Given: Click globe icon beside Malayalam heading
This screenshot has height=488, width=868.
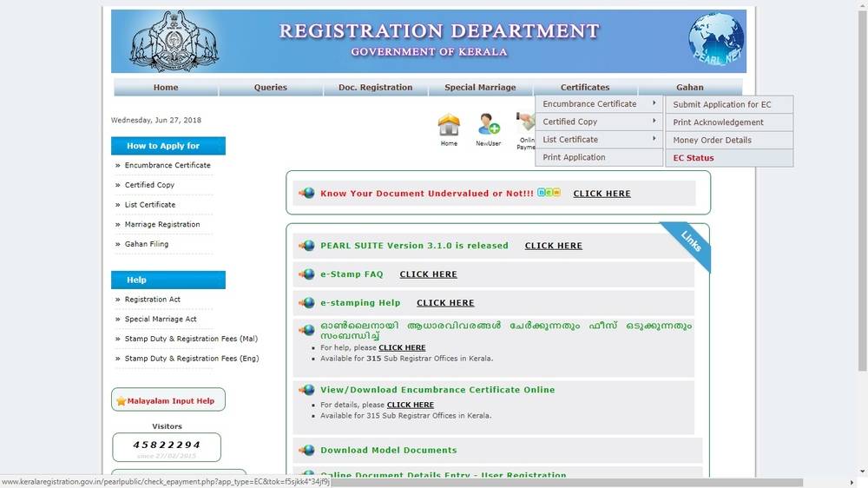Looking at the screenshot, I should [306, 330].
